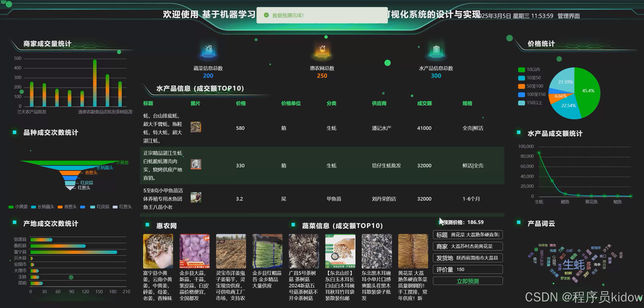
Task: Click the 生蚝 data point on line chart
Action: coord(539,152)
